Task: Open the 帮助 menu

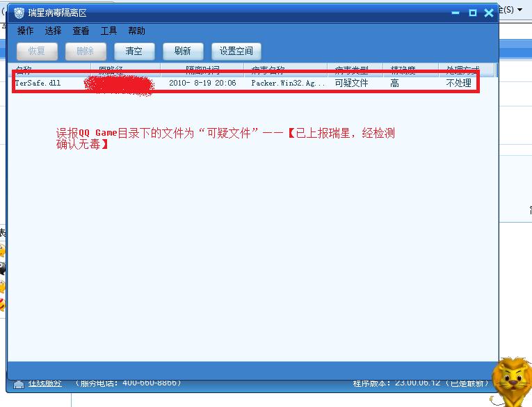Action: (x=136, y=31)
